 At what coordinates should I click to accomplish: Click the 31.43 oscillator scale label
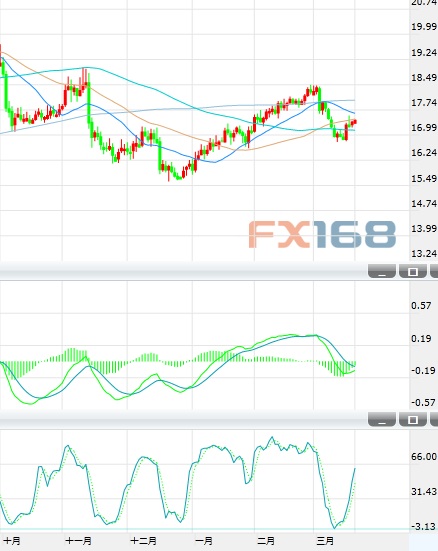click(x=424, y=492)
